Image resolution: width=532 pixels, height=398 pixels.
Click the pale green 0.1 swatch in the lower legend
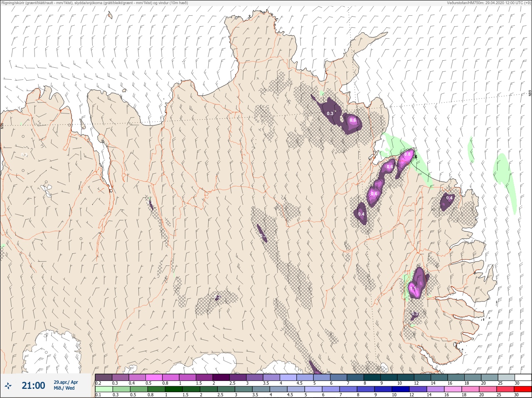[103, 389]
